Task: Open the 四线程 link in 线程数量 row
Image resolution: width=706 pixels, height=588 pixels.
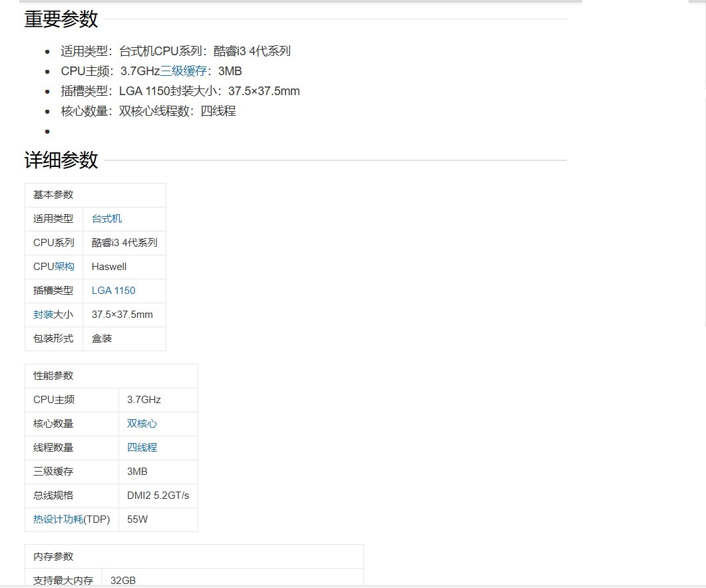Action: (142, 447)
